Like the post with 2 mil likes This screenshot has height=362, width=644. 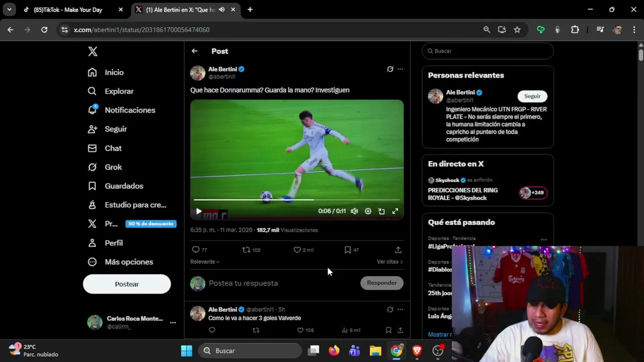pos(297,250)
